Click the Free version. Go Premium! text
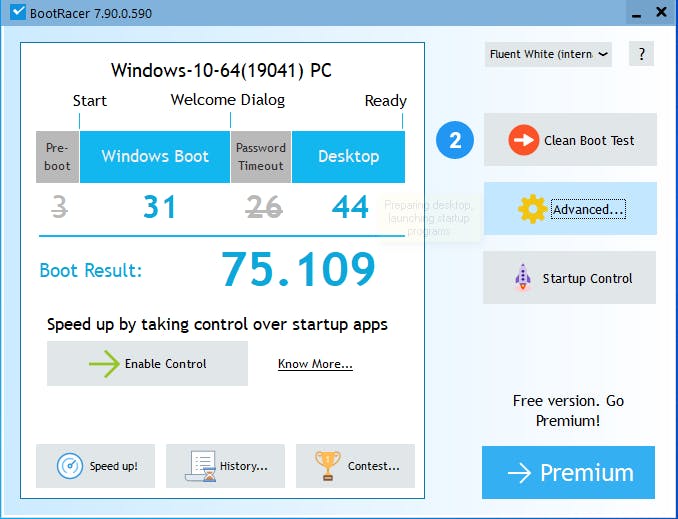 pos(568,410)
